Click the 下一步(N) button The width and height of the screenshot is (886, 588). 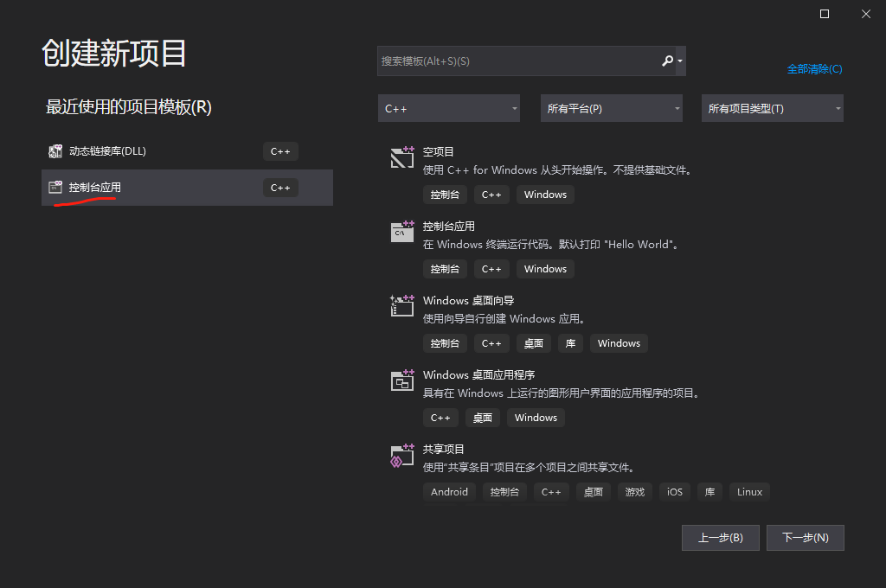806,538
